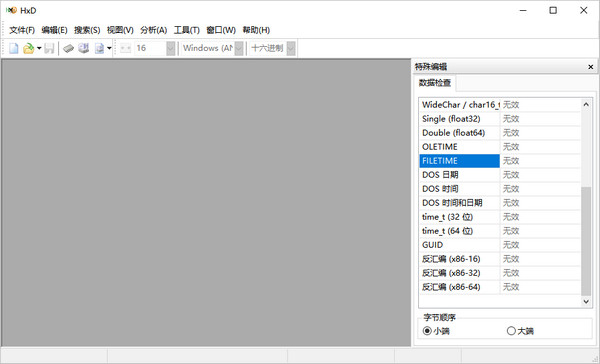Expand the Open file dropdown arrow

39,48
